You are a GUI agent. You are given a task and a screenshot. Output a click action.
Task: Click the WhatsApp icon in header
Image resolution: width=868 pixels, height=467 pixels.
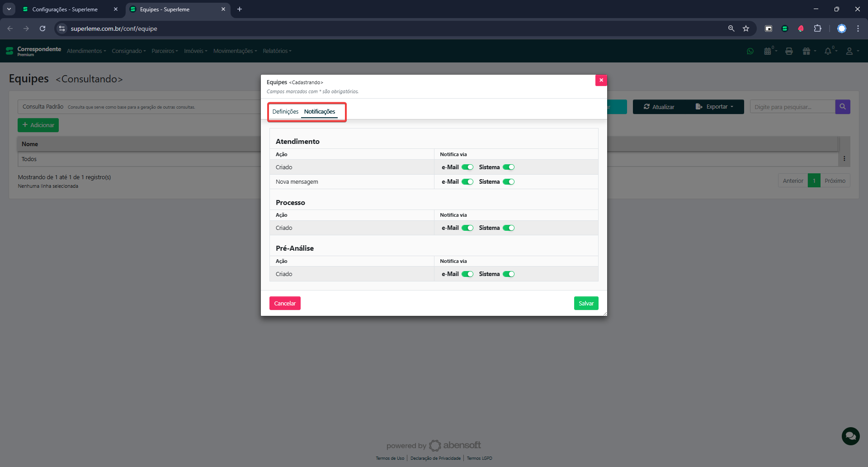tap(750, 51)
